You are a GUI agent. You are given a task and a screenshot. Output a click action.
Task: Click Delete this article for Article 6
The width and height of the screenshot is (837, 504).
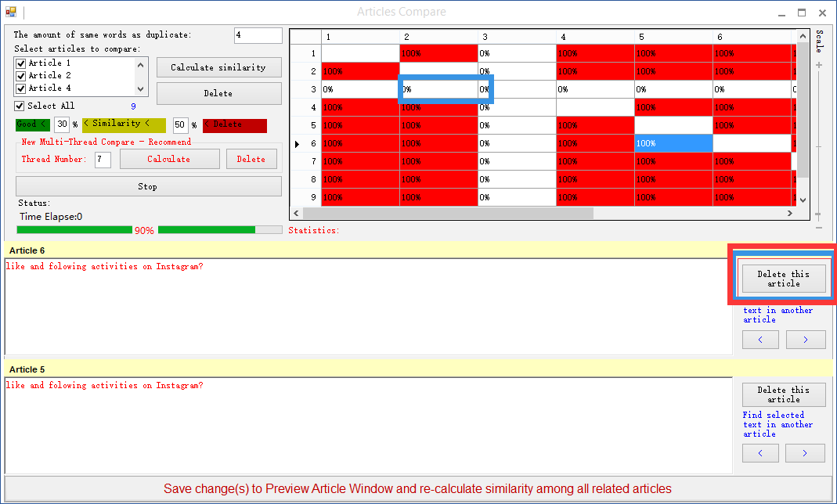pos(783,279)
